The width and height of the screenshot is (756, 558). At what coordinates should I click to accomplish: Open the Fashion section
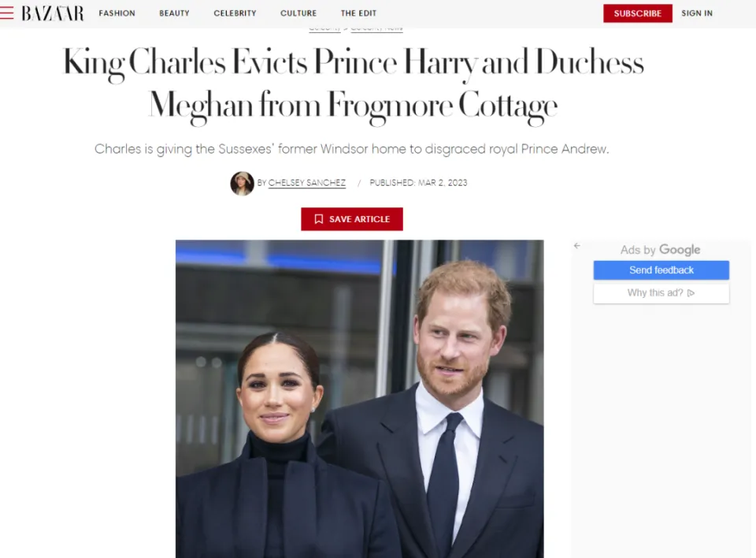pyautogui.click(x=117, y=13)
